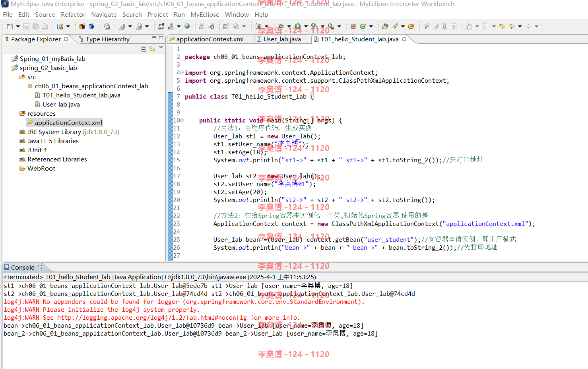Screen dimensions: 588x369
Task: Click the Collapse All icon in Package Explorer
Action: 143,49
